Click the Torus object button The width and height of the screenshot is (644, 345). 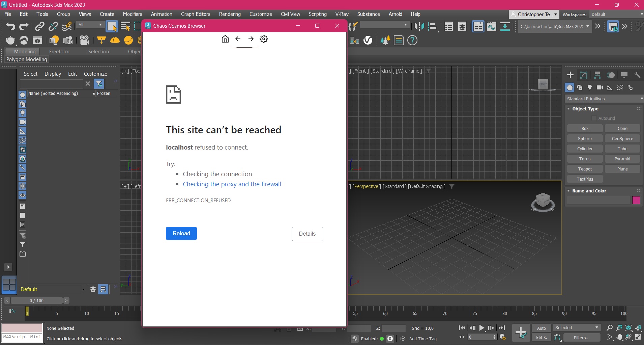[x=585, y=159]
